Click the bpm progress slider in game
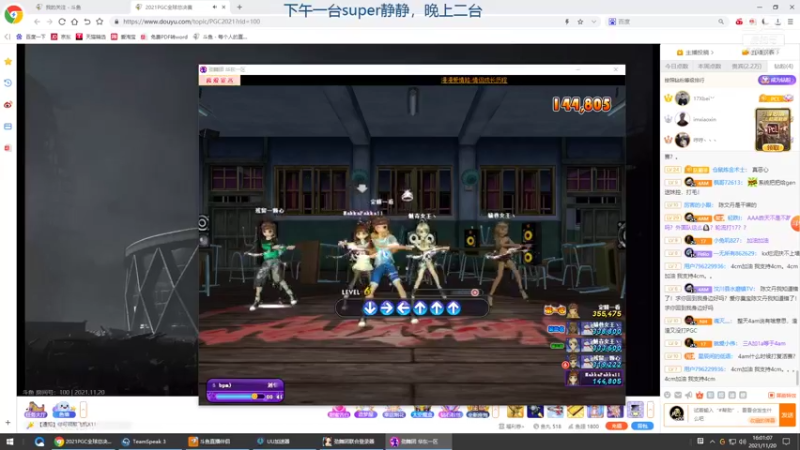The height and width of the screenshot is (450, 800). [x=239, y=396]
